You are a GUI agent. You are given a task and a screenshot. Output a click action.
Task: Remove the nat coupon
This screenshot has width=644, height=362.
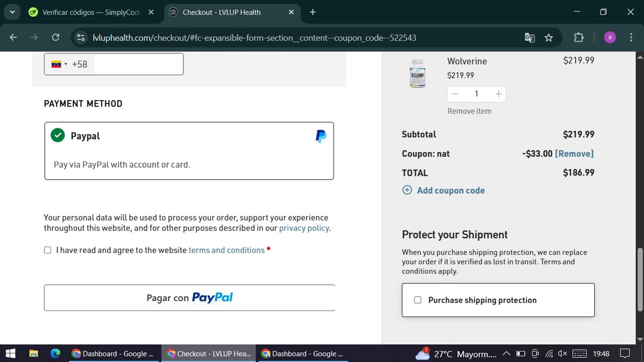click(x=574, y=153)
